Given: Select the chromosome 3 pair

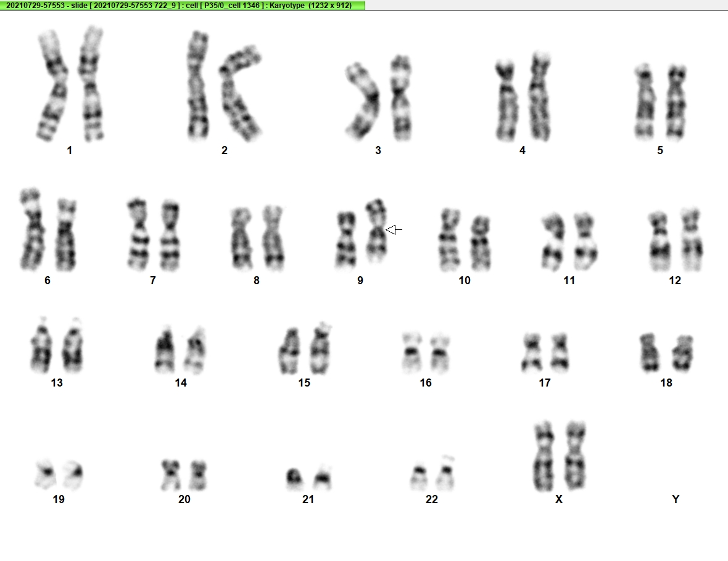Looking at the screenshot, I should coord(379,98).
